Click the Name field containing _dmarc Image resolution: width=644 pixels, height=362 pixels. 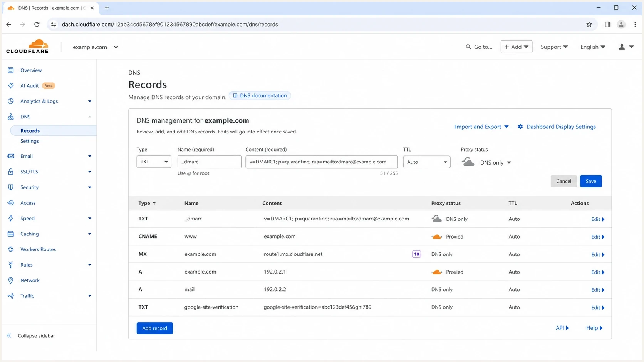[210, 162]
